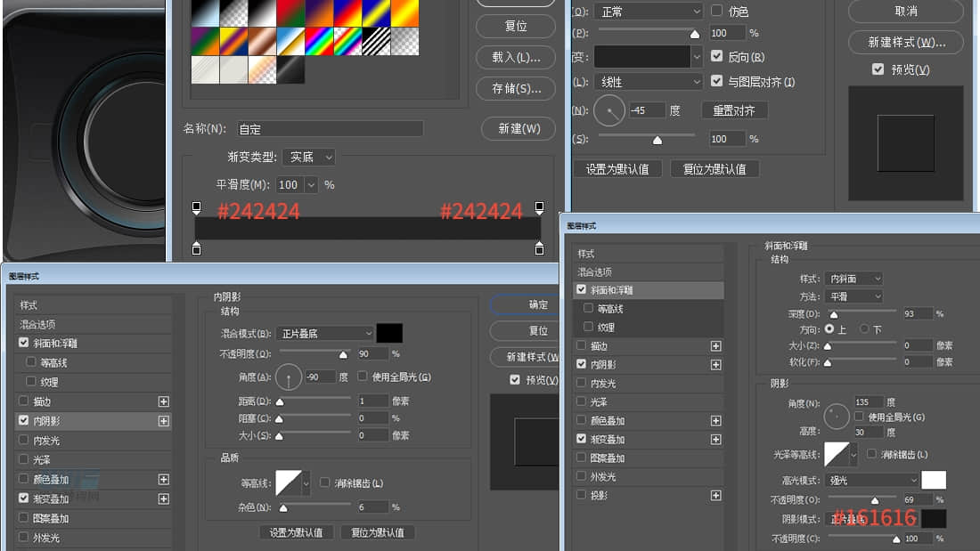This screenshot has height=551, width=980.
Task: Click the plus icon beside 内阴影 in Inner Shadow dialog
Action: pos(163,421)
